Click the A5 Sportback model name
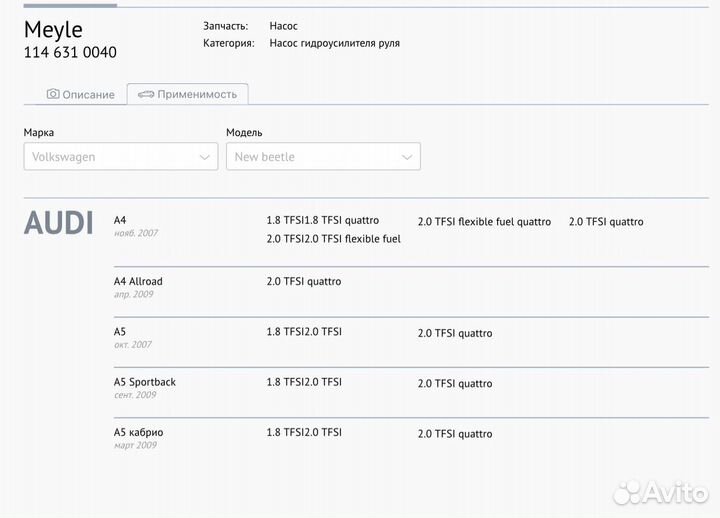The height and width of the screenshot is (518, 720). click(145, 382)
